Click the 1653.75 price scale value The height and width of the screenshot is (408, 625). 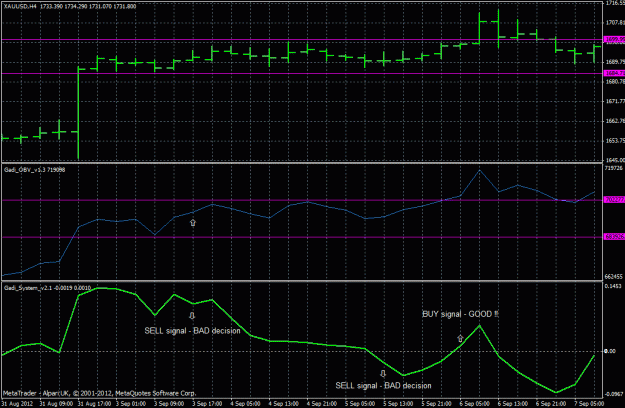tap(615, 141)
